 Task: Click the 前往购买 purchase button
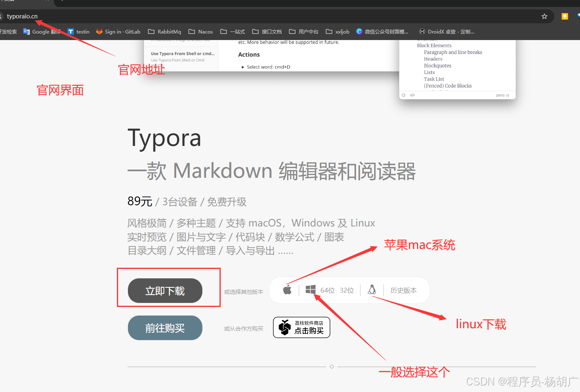[165, 328]
